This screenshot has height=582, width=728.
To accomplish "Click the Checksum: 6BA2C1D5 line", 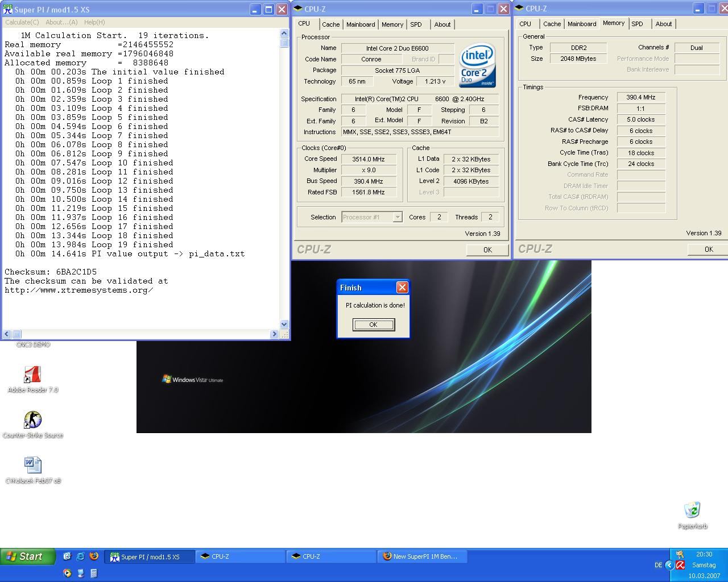I will point(51,272).
